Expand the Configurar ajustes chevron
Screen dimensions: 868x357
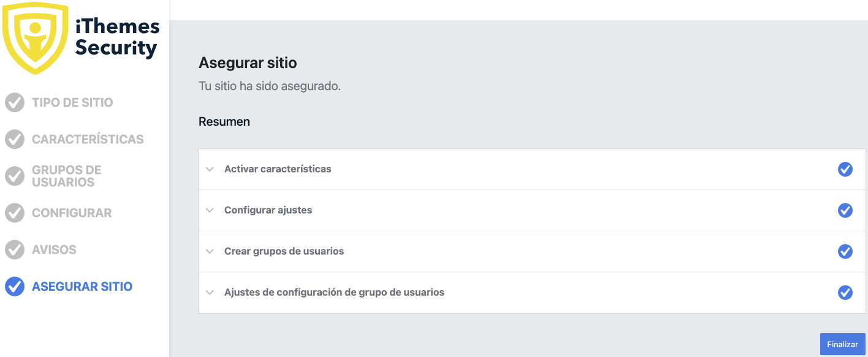[210, 210]
